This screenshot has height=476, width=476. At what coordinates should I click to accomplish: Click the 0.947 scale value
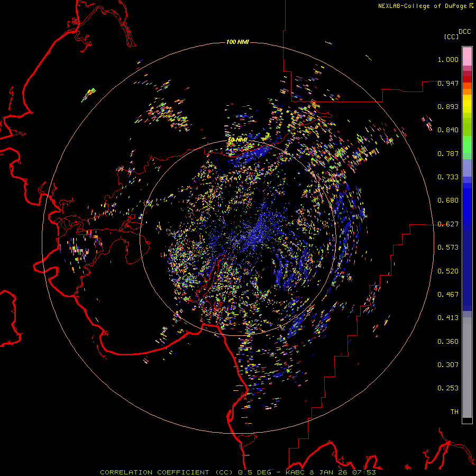click(x=448, y=83)
